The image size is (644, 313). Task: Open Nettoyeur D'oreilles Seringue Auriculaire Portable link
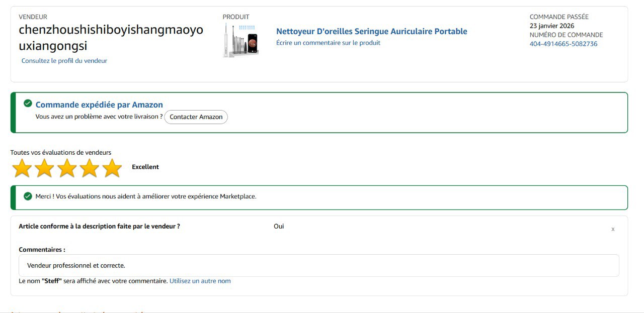[x=371, y=31]
